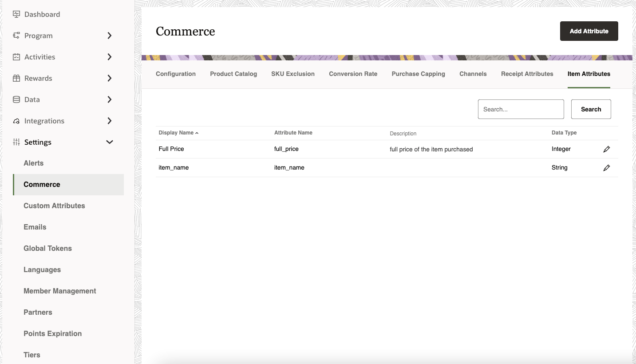The height and width of the screenshot is (364, 636).
Task: Collapse the Settings section chevron
Action: [x=110, y=142]
